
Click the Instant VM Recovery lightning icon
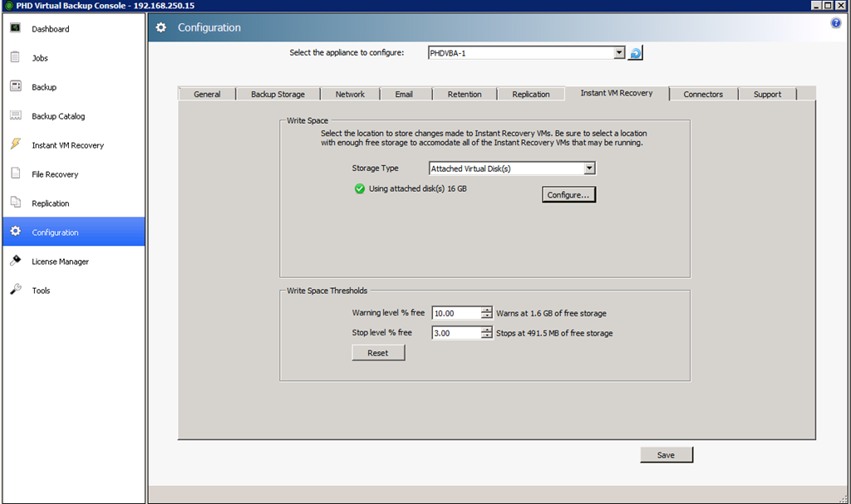point(15,144)
